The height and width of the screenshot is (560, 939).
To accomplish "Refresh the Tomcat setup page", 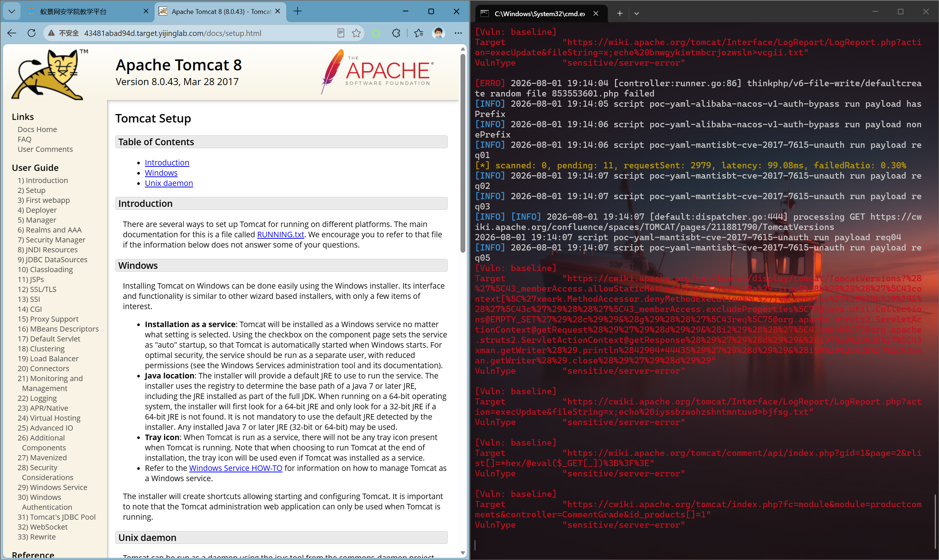I will pyautogui.click(x=32, y=33).
